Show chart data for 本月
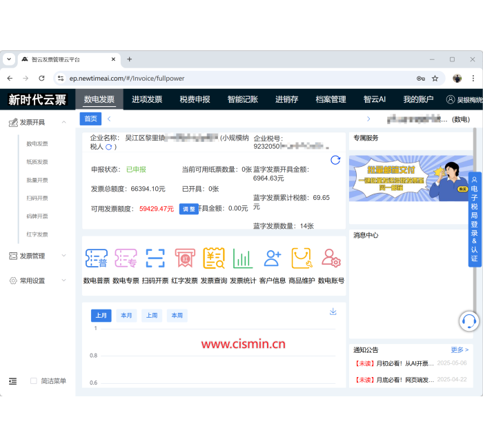 coord(126,316)
